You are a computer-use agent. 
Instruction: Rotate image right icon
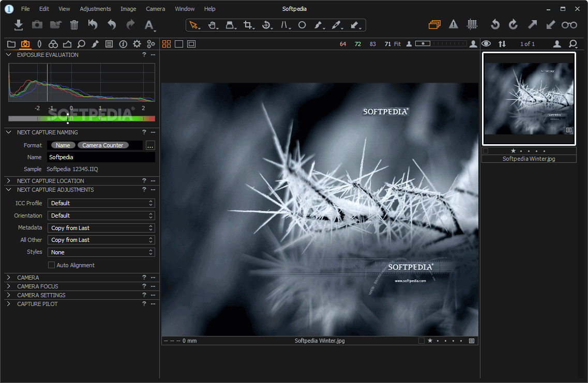click(514, 25)
